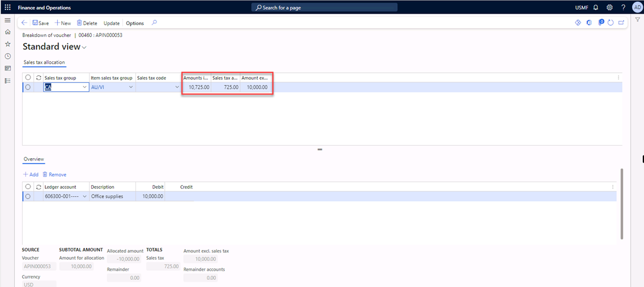Collapse the splitter handle between grids
The height and width of the screenshot is (287, 644).
click(x=320, y=150)
